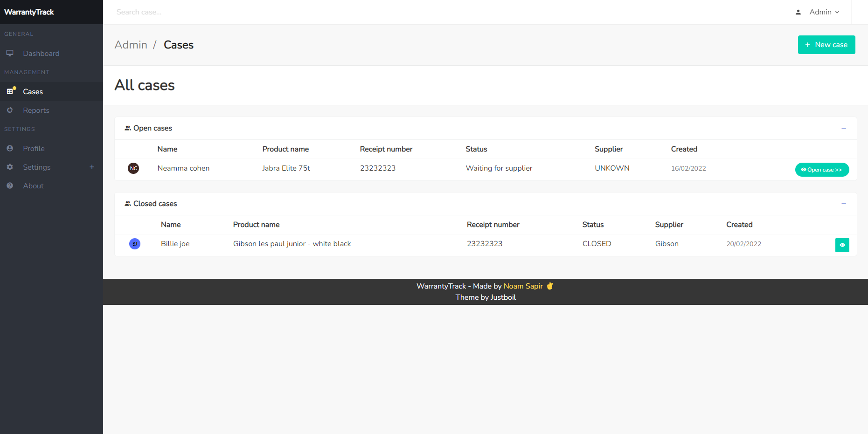This screenshot has height=434, width=868.
Task: Select the Dashboard monitor icon in the sidebar
Action: (x=10, y=53)
